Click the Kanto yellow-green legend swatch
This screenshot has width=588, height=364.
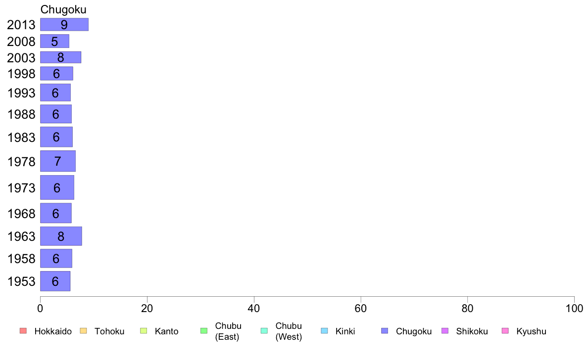pos(144,331)
